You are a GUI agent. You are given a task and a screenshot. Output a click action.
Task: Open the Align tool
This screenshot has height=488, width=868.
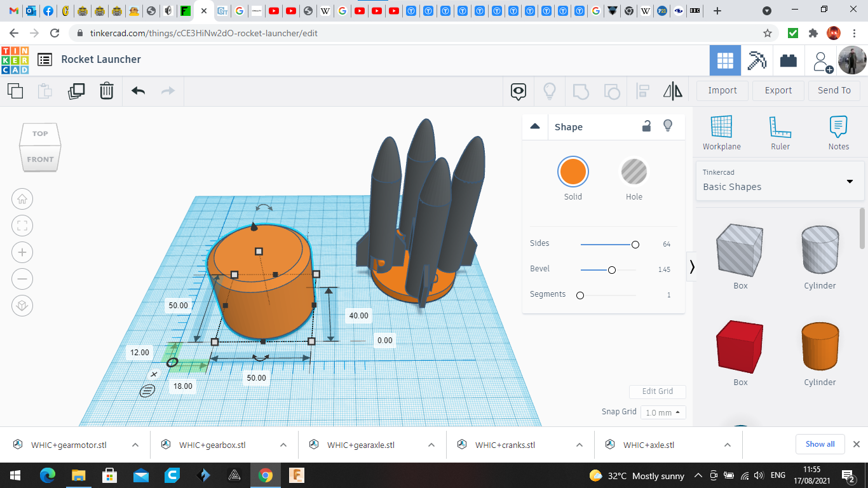642,91
